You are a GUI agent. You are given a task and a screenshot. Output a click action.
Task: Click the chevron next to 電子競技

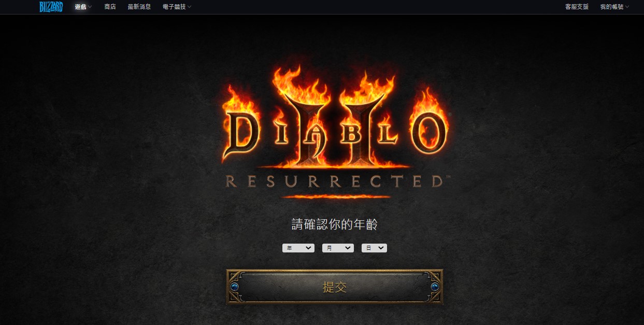(x=189, y=7)
